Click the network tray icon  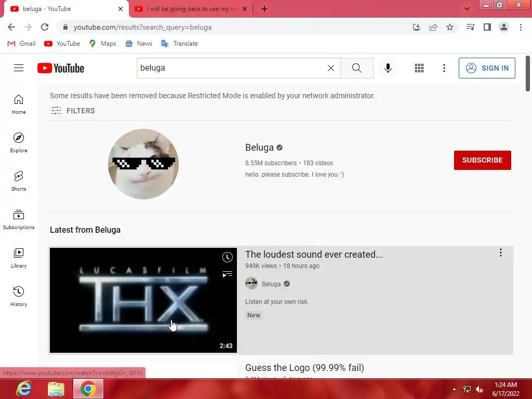(467, 389)
